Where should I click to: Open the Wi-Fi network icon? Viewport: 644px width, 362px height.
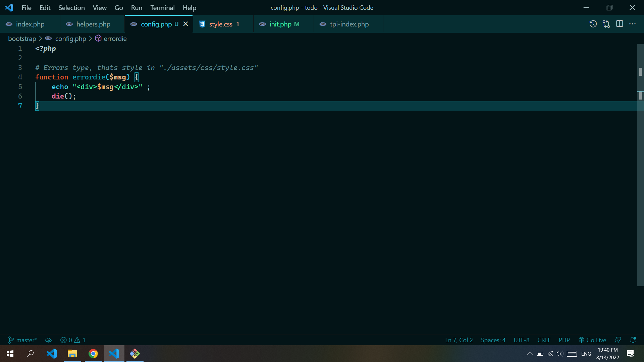point(550,354)
